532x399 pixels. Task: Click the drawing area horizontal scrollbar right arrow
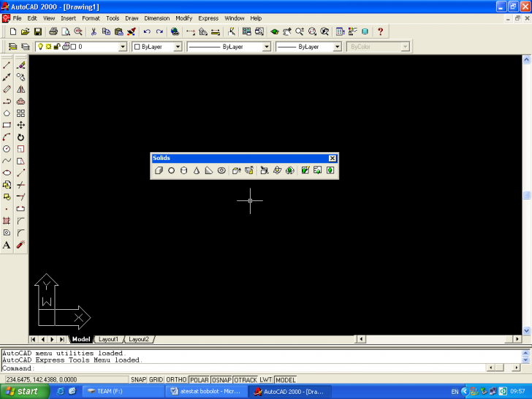coord(517,339)
